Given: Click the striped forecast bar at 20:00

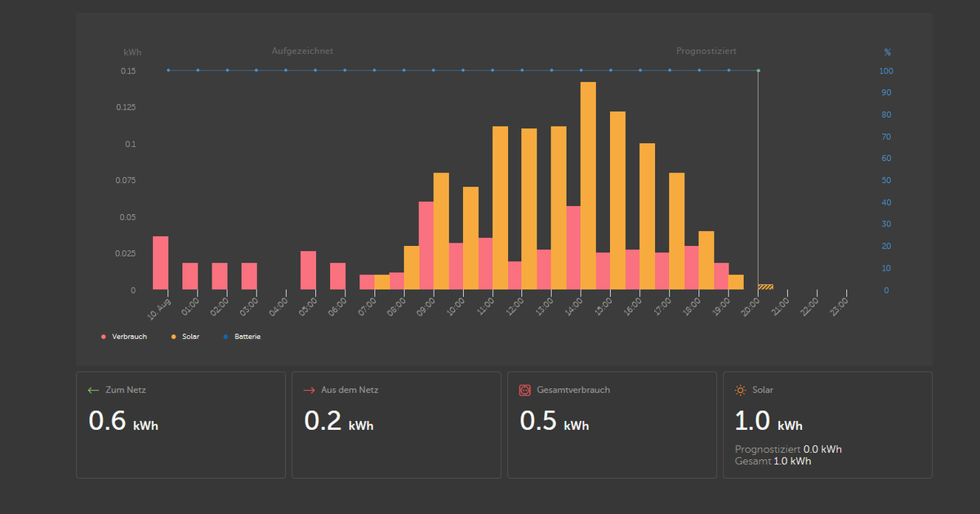Looking at the screenshot, I should (766, 287).
